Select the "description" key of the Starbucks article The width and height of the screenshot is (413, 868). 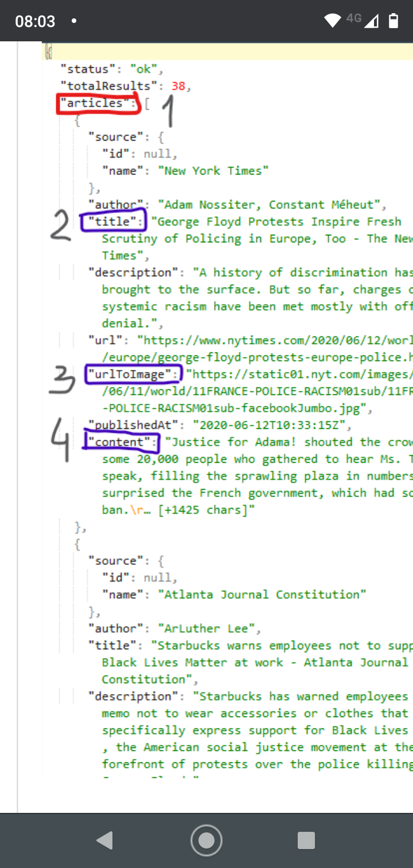coord(133,696)
